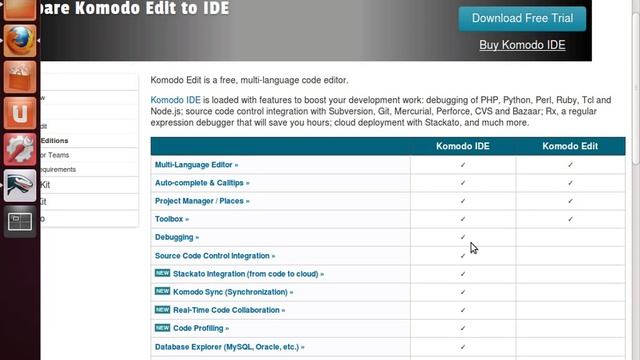Open Multi-Language Editor feature link
Viewport: 640px width, 360px height.
click(196, 165)
